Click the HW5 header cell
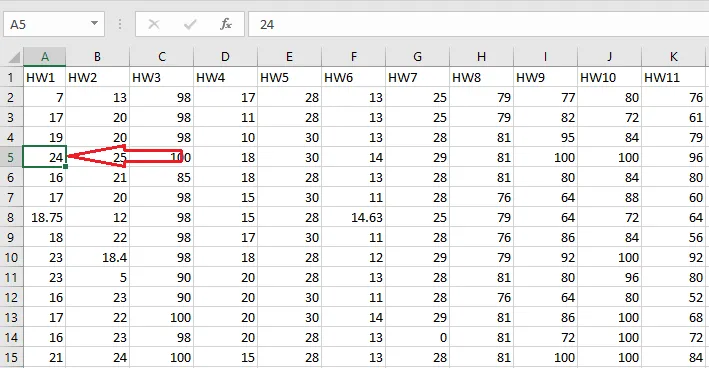The image size is (709, 368). pos(289,77)
